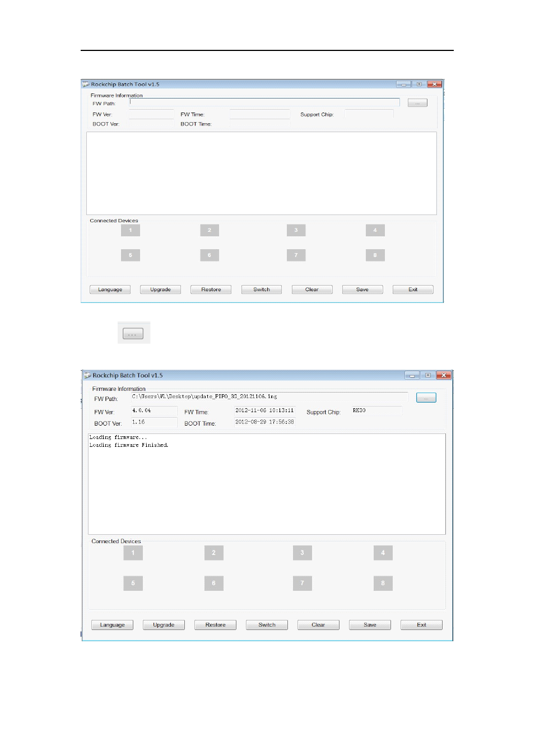Open the firmware browse button in the loaded-firmware window
Screen dimensions: 535x756
[426, 398]
